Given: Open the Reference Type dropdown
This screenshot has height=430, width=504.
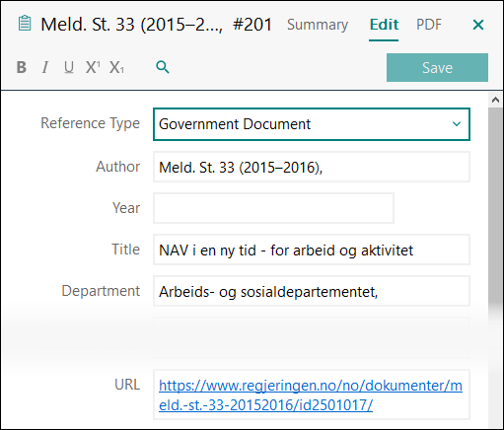Looking at the screenshot, I should 312,124.
